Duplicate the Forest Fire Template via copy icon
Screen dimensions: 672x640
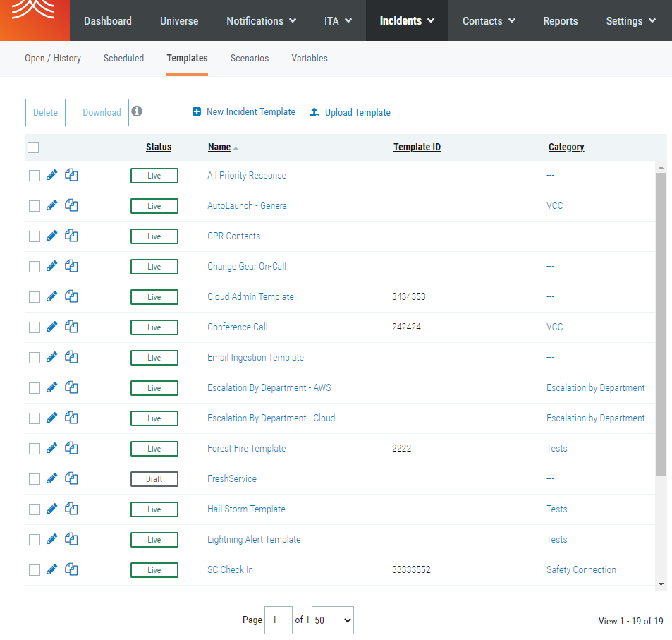71,448
